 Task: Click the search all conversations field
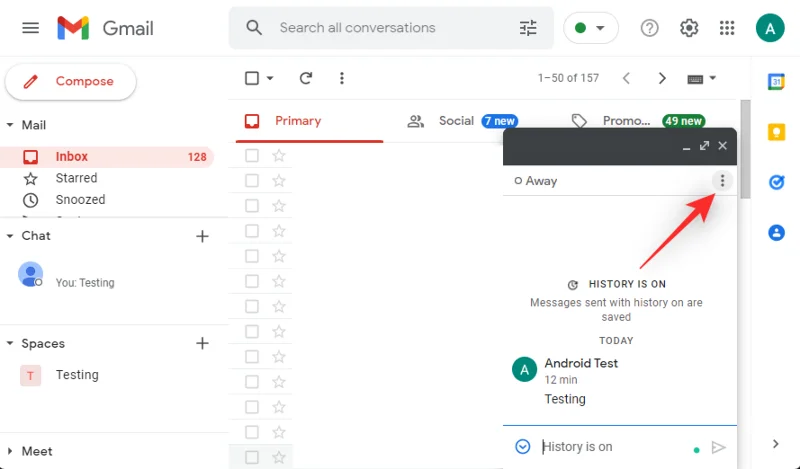pos(390,28)
